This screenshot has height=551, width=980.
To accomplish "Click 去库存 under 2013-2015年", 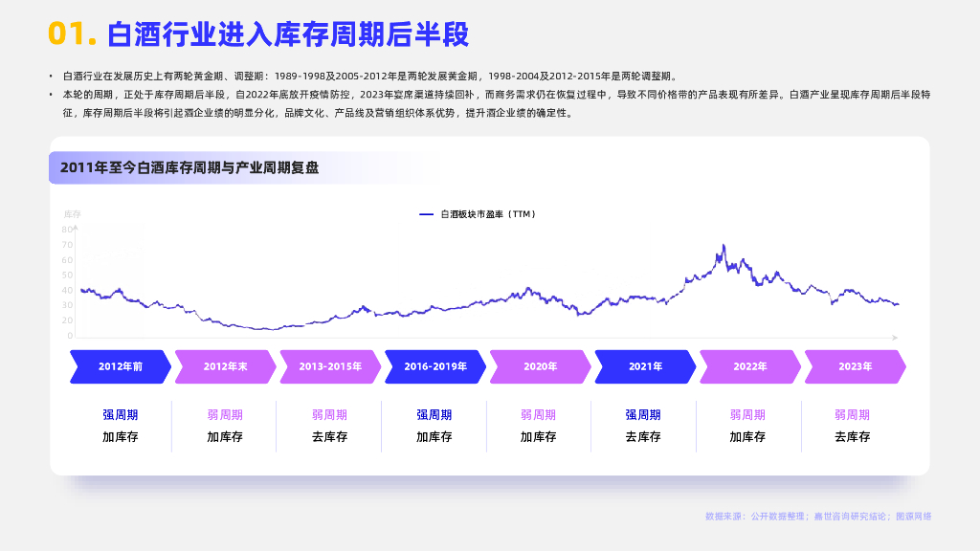I will (329, 436).
